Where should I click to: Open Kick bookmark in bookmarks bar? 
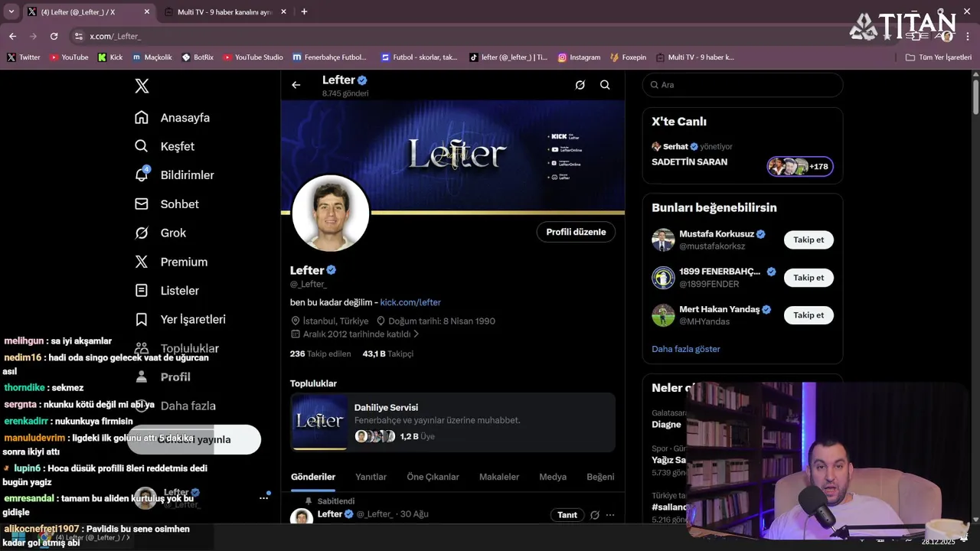110,57
